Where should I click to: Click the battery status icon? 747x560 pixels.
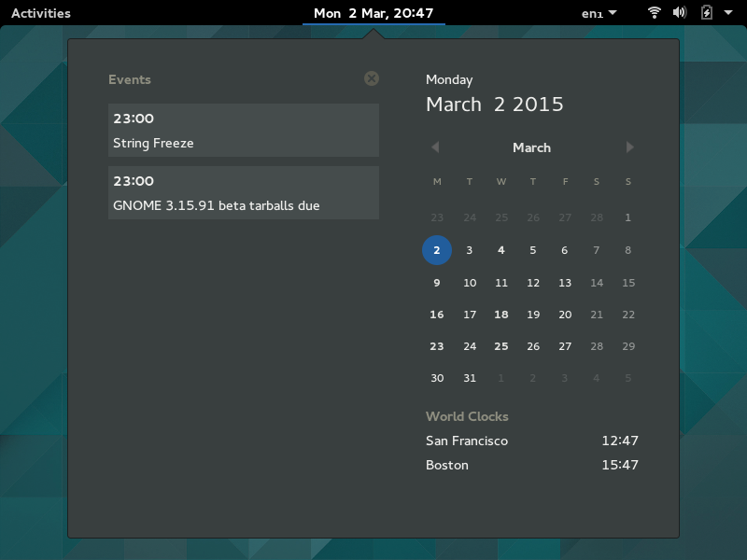click(706, 13)
